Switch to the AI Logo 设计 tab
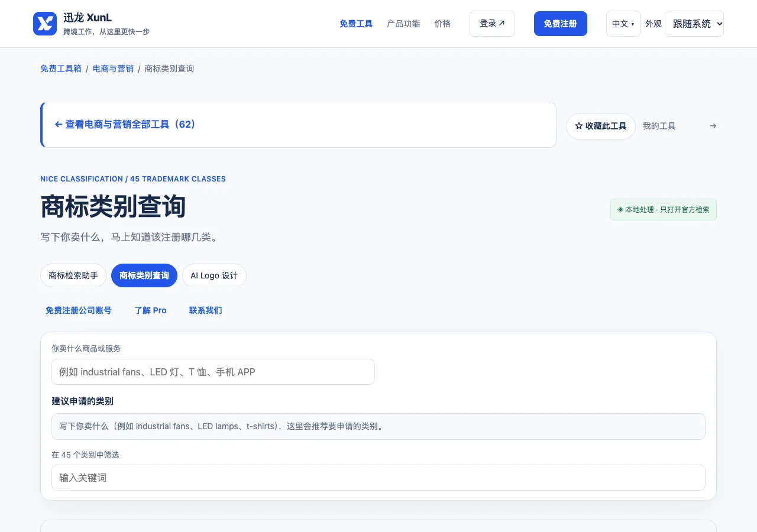 click(x=214, y=275)
